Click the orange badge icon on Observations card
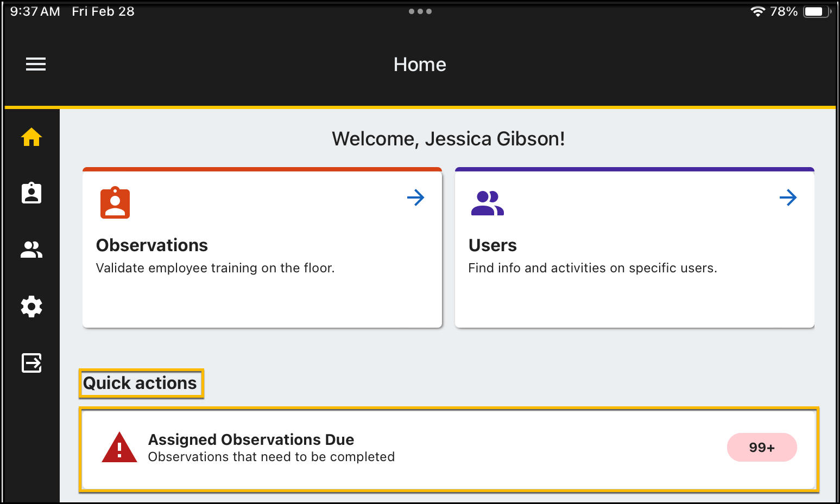Image resolution: width=840 pixels, height=504 pixels. point(115,203)
